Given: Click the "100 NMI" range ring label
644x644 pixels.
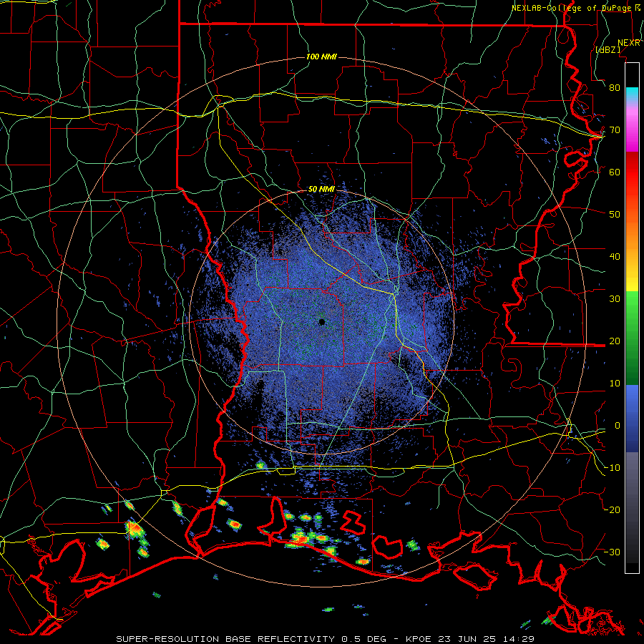Looking at the screenshot, I should pyautogui.click(x=321, y=57).
